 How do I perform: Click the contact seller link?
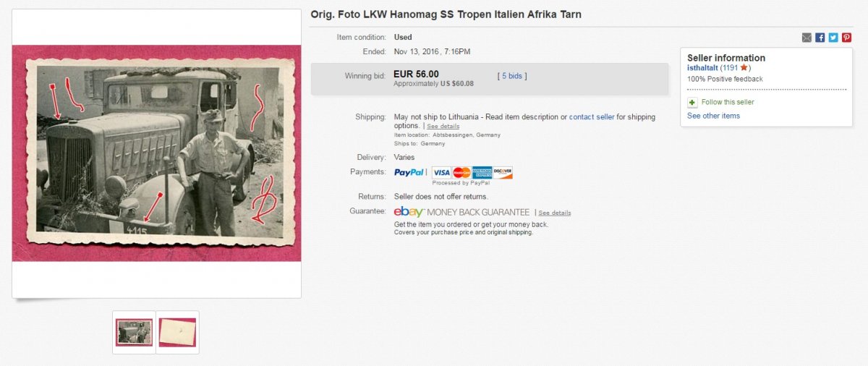(591, 117)
